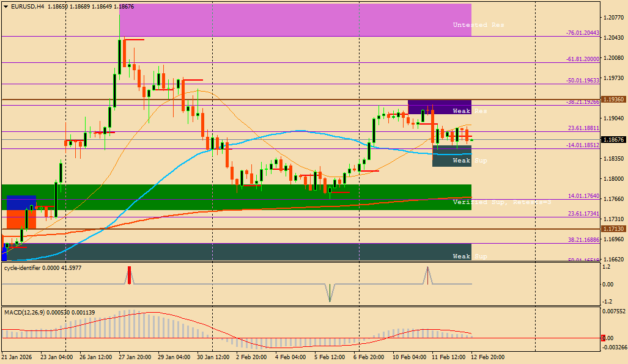Click the 21 Jan 2026 date label
Screen dimensions: 628x364
point(17,357)
